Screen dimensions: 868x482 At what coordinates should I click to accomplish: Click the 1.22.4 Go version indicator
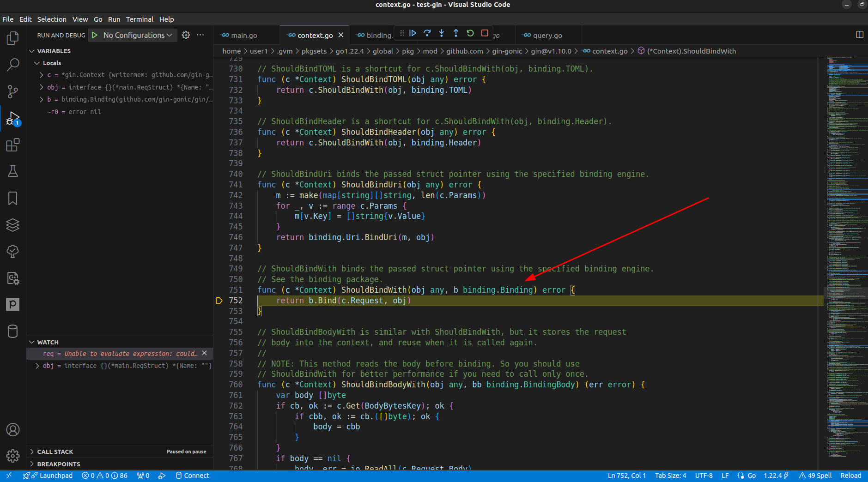point(776,476)
